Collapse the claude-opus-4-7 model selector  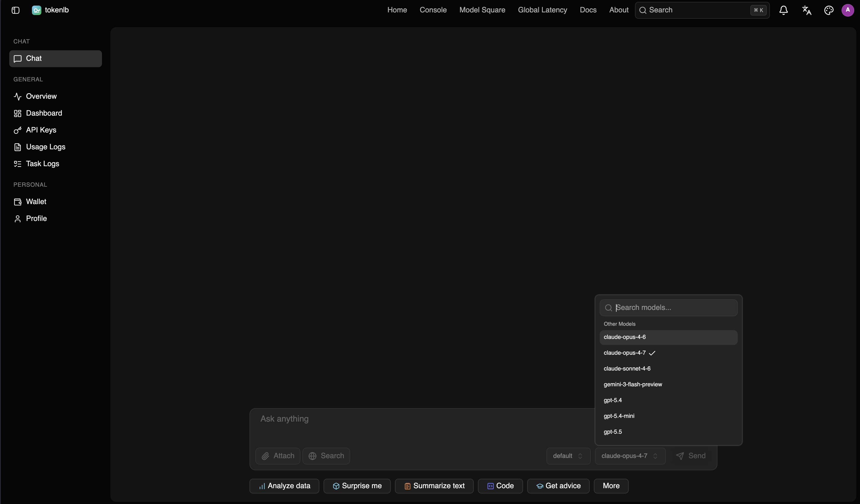(x=630, y=456)
